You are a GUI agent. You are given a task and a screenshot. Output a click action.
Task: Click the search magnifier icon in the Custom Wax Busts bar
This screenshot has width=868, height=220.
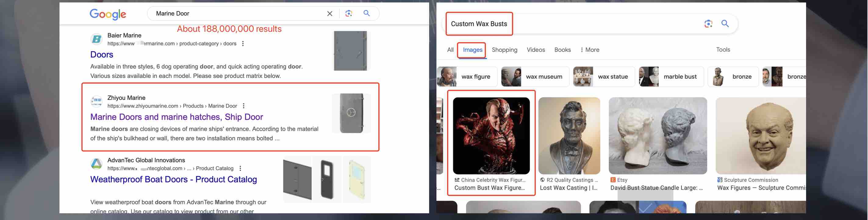[x=725, y=23]
